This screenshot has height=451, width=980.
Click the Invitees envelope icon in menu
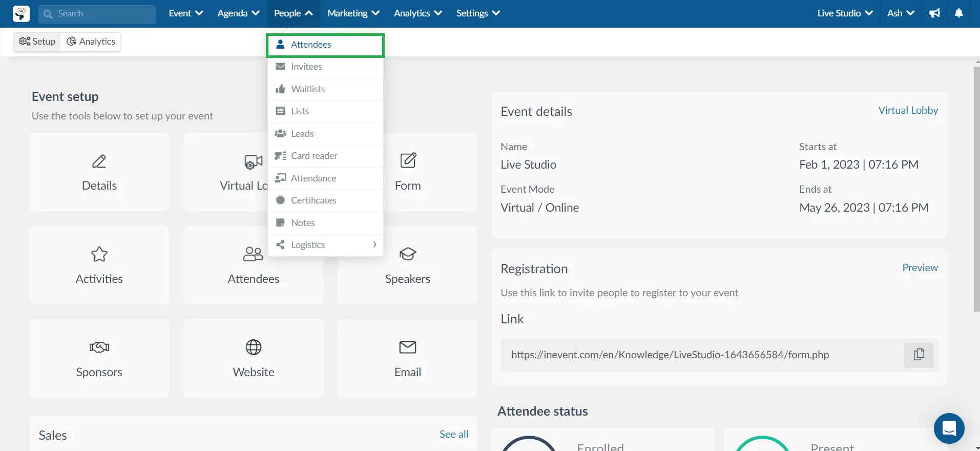(x=280, y=67)
